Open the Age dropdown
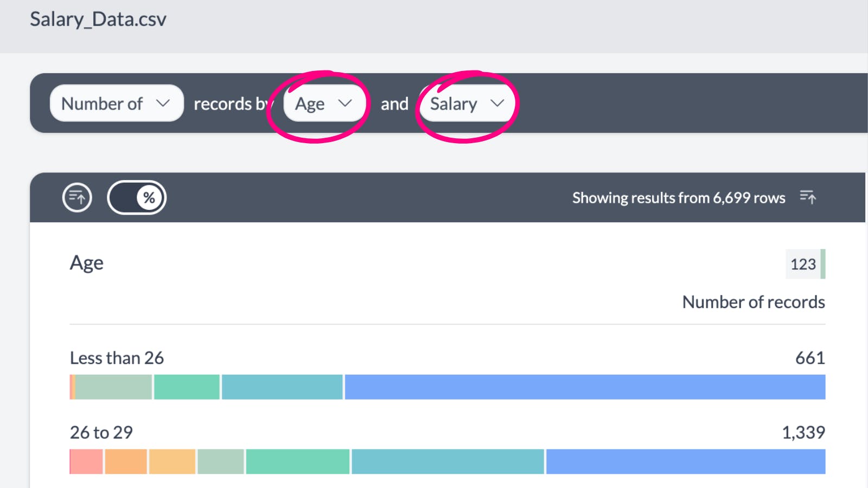Image resolution: width=868 pixels, height=488 pixels. [324, 103]
